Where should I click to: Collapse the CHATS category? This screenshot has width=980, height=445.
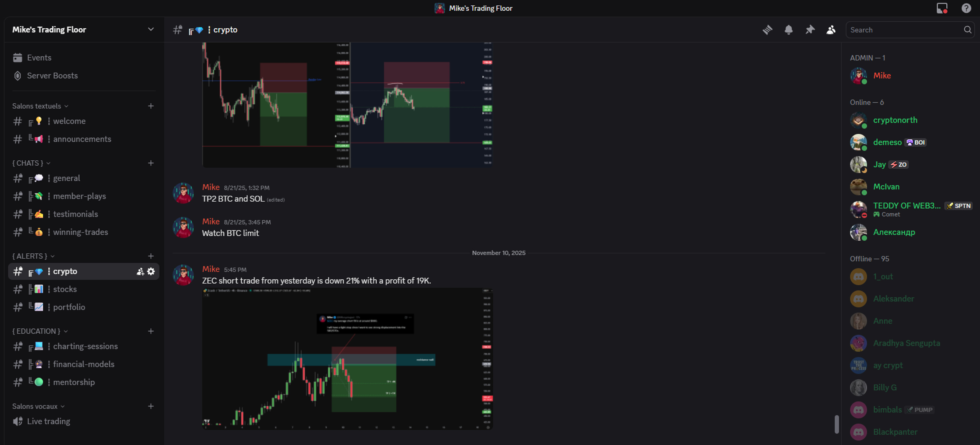(x=31, y=163)
